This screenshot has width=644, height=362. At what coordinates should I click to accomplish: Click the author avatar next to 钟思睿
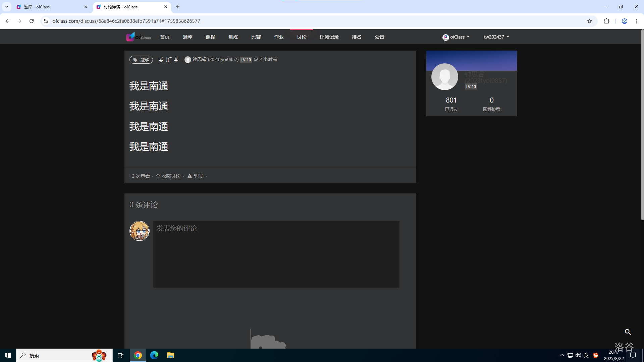point(188,60)
